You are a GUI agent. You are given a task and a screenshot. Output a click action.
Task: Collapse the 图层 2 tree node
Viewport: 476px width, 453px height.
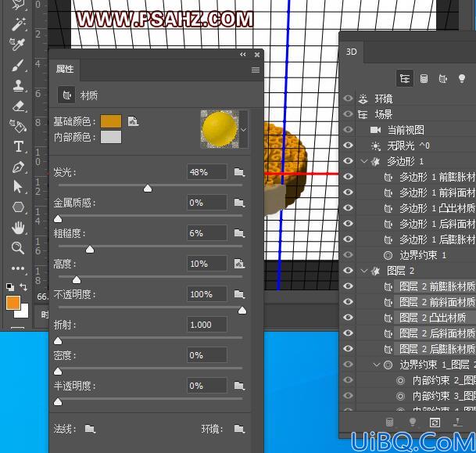point(364,271)
